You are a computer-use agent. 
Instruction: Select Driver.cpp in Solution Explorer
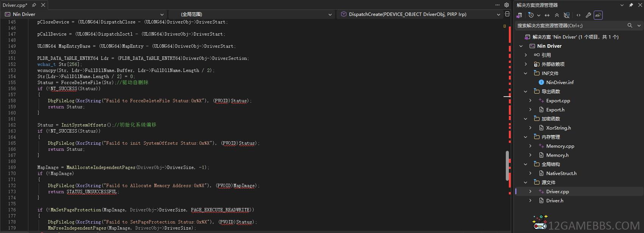(557, 191)
